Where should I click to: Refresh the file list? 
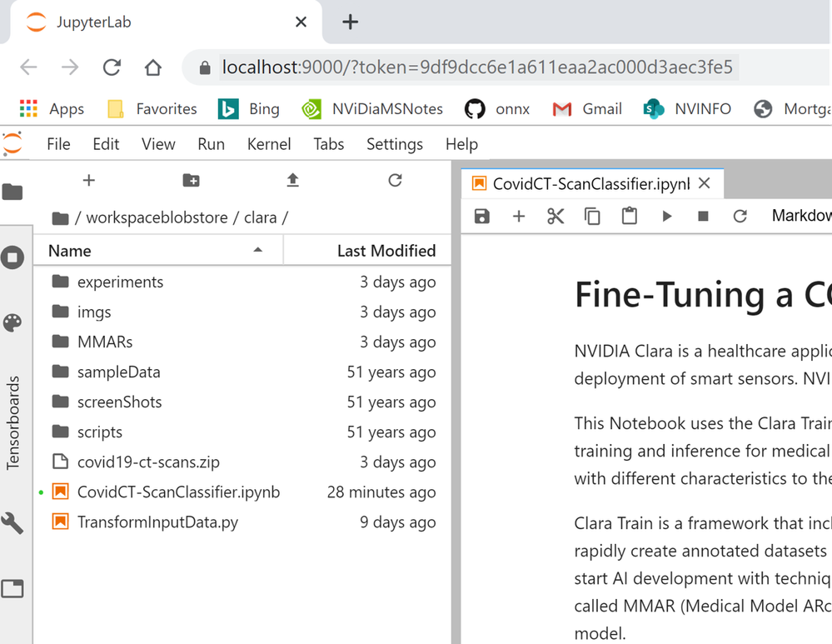395,181
